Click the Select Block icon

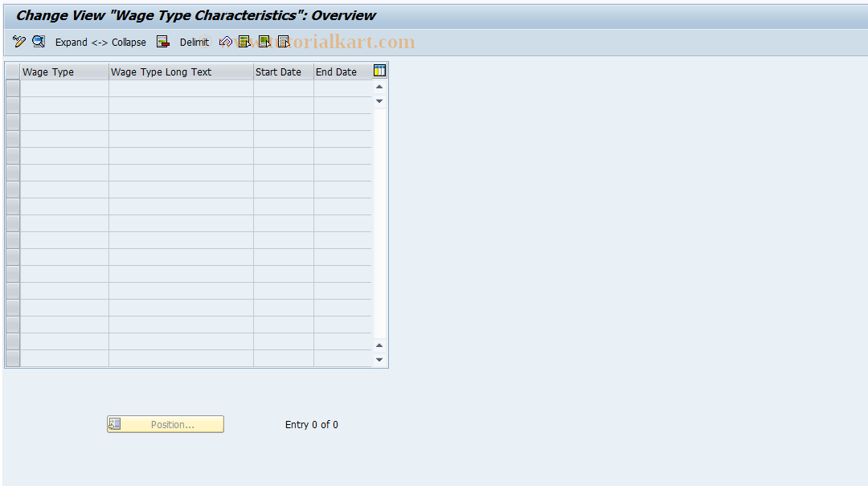coord(264,42)
